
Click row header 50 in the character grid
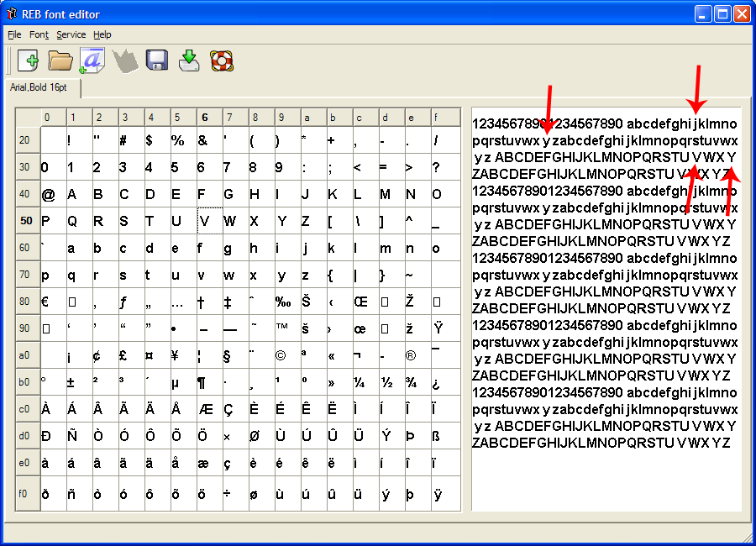(26, 221)
